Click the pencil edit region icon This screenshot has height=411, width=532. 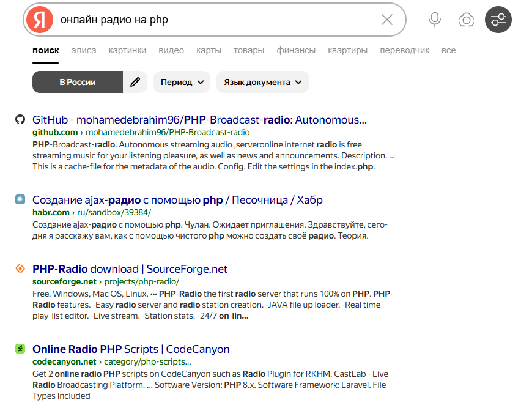pyautogui.click(x=135, y=82)
